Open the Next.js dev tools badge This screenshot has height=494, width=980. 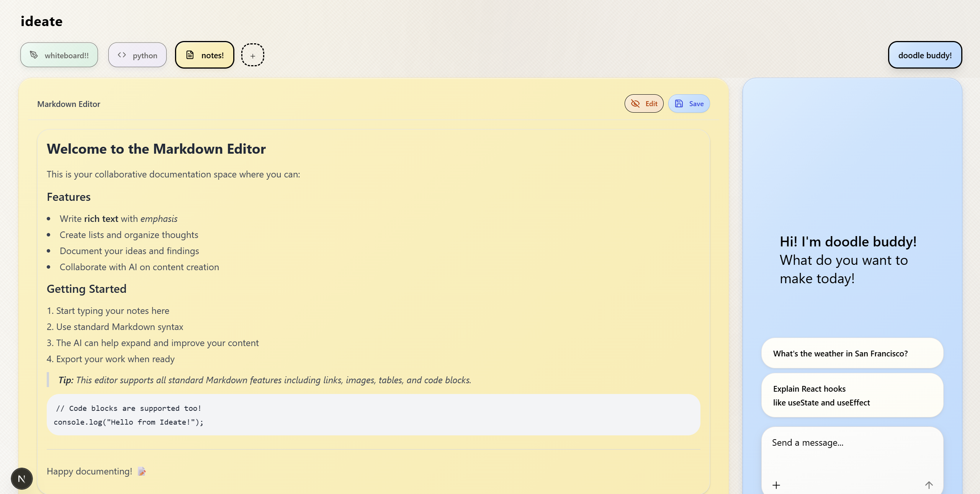(22, 479)
